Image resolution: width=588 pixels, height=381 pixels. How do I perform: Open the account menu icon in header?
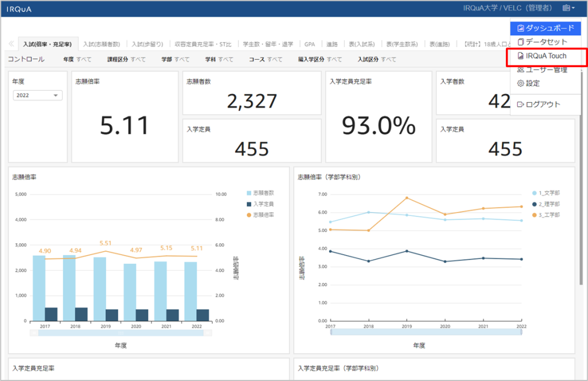coord(568,8)
